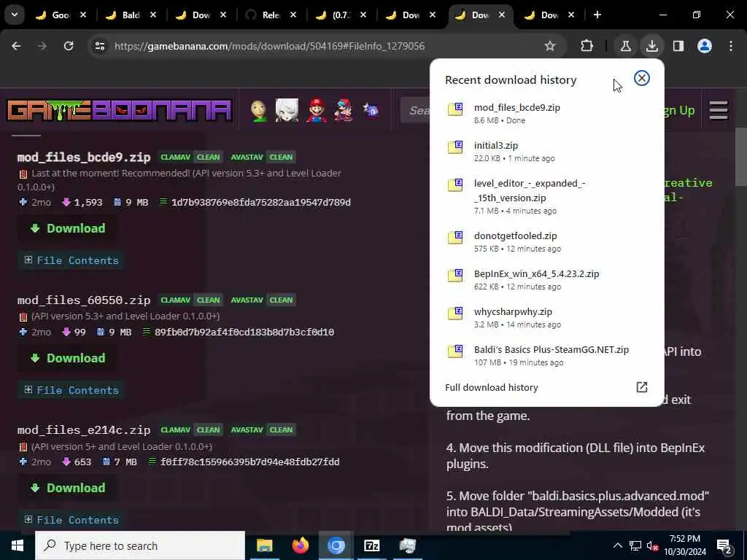747x560 pixels.
Task: Open the blue hedgehog game icon
Action: tap(371, 111)
